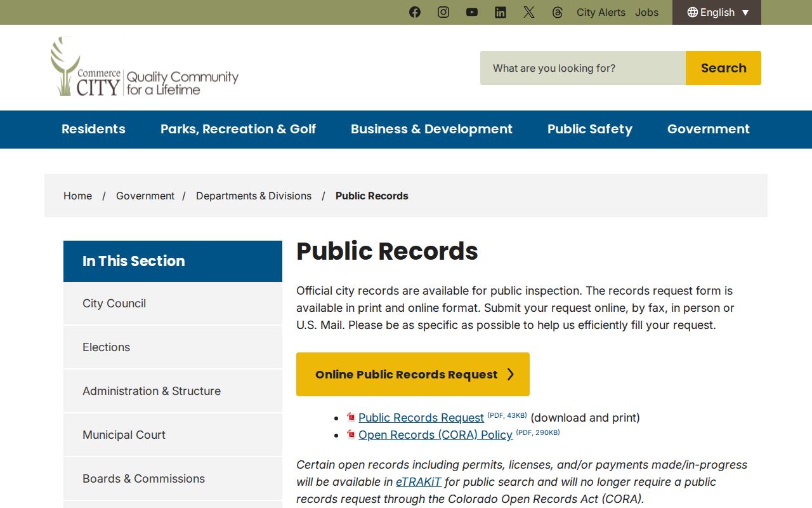Open the Facebook social icon
Screen dimensions: 812x508
point(415,12)
